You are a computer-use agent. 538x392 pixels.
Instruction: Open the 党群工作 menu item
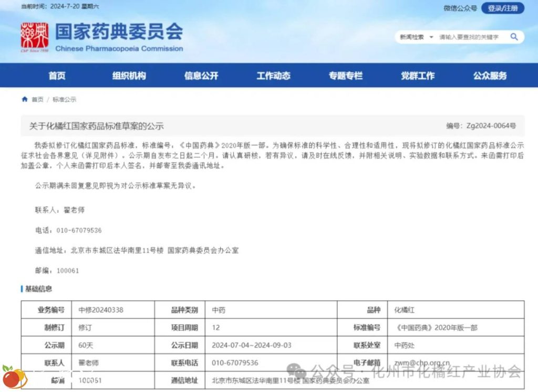tap(418, 76)
